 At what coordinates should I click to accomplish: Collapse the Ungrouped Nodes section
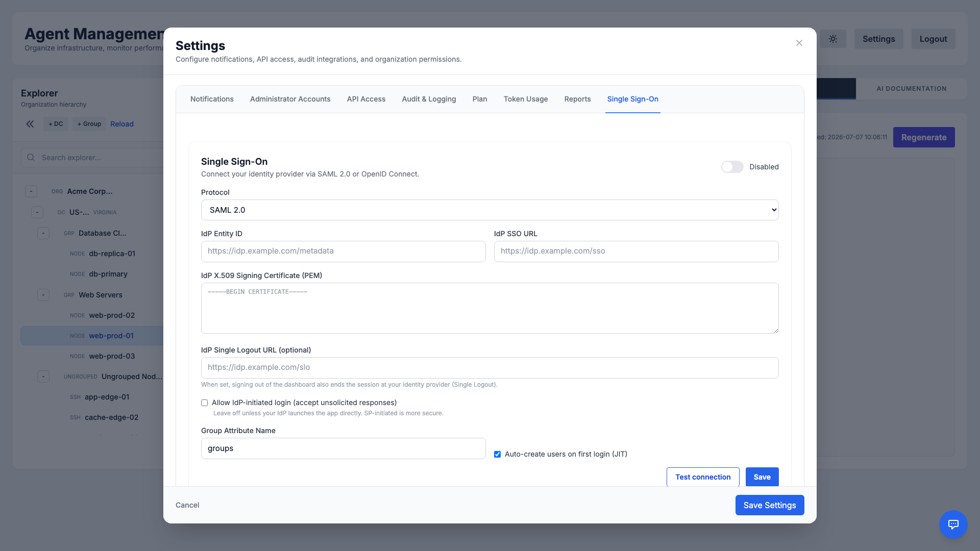(x=43, y=377)
